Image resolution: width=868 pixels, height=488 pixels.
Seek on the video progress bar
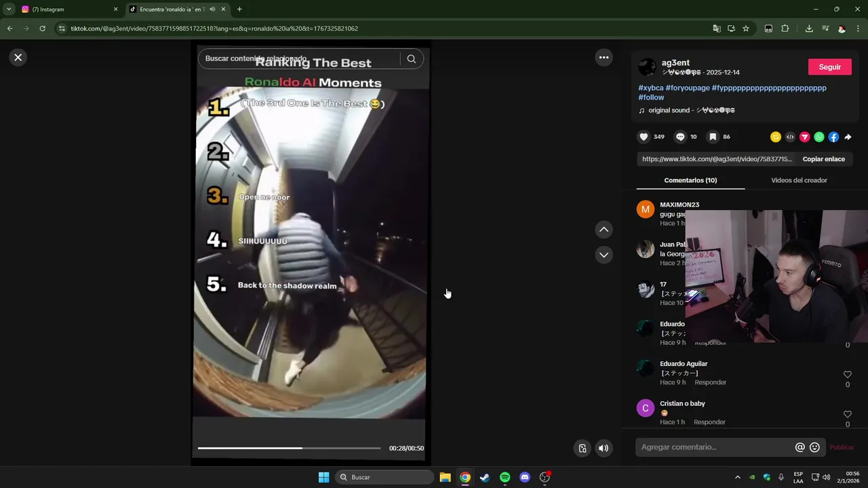(289, 448)
